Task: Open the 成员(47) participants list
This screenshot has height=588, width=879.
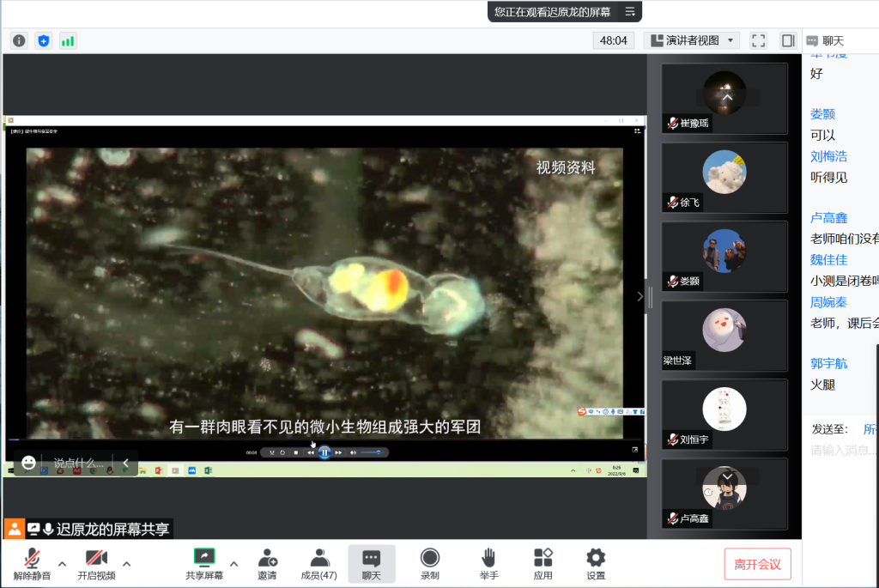Action: coord(318,564)
